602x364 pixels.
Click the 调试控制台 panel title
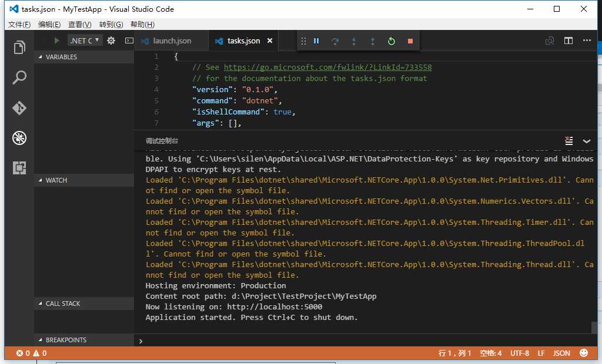(x=162, y=141)
